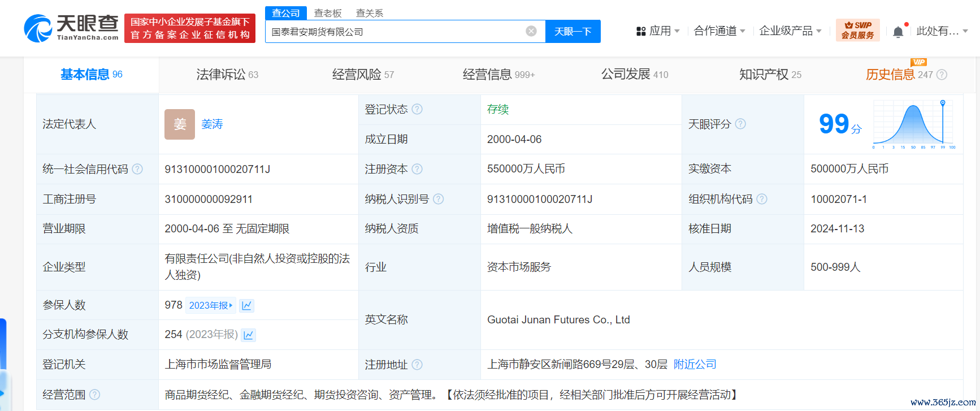The width and height of the screenshot is (980, 411).
Task: Click help icon beside 纳税人识别号
Action: tap(439, 199)
